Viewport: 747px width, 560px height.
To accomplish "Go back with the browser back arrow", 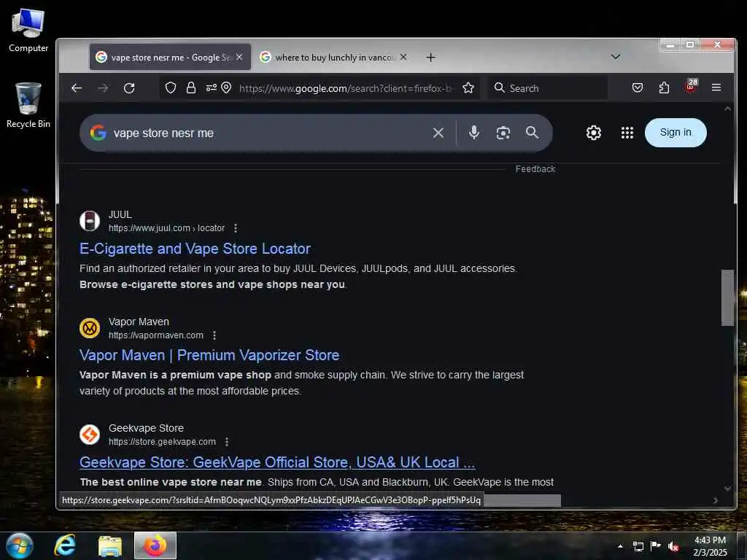I will pyautogui.click(x=77, y=88).
